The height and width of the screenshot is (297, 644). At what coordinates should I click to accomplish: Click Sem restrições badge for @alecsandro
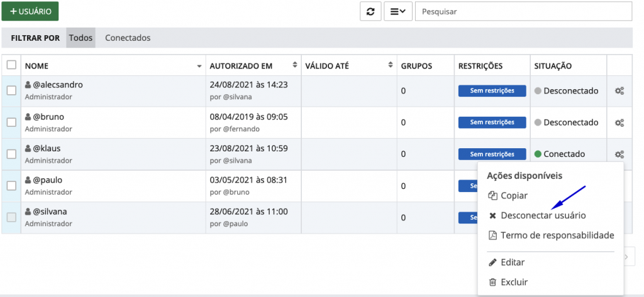pyautogui.click(x=492, y=90)
